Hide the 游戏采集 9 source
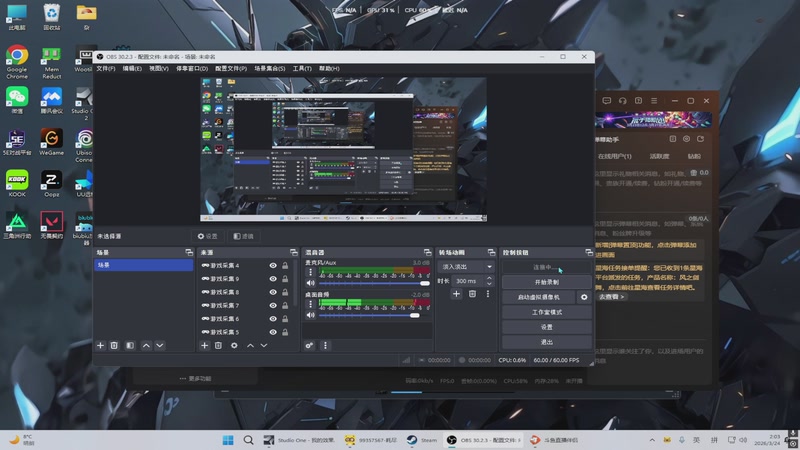The image size is (800, 450). pyautogui.click(x=273, y=279)
